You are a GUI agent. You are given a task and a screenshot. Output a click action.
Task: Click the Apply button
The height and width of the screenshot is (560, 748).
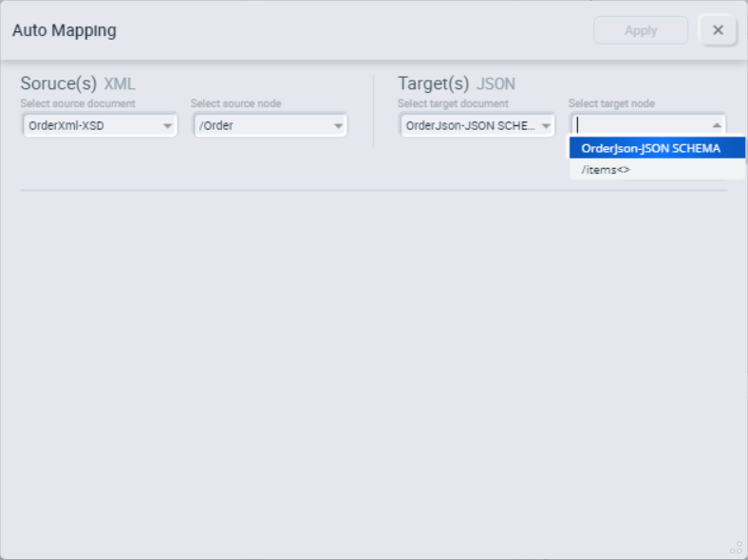tap(641, 30)
